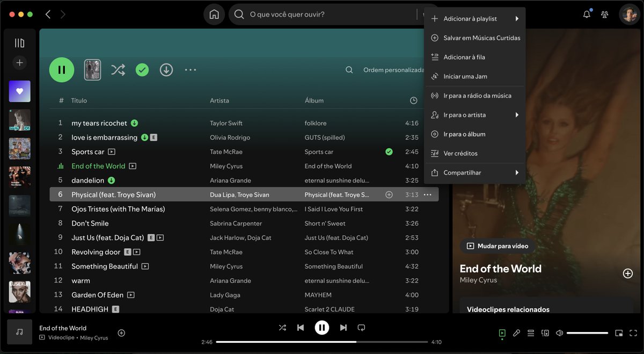The width and height of the screenshot is (644, 354).
Task: Toggle repeat mode in player bar
Action: (362, 327)
